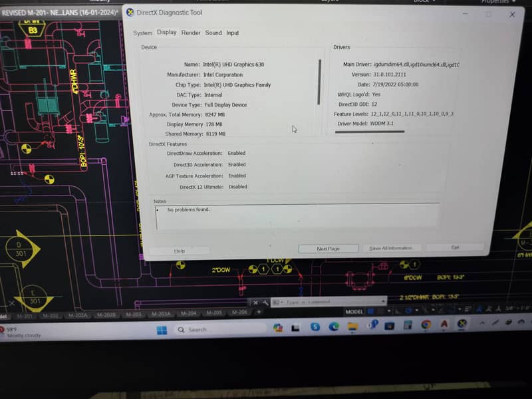This screenshot has width=532, height=399.
Task: Close the AutoCAD command line panel
Action: (255, 303)
